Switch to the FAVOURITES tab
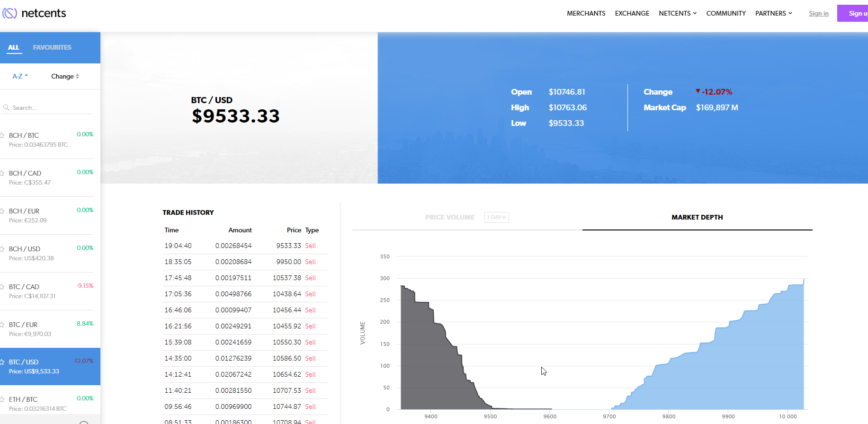The width and height of the screenshot is (868, 424). point(52,47)
